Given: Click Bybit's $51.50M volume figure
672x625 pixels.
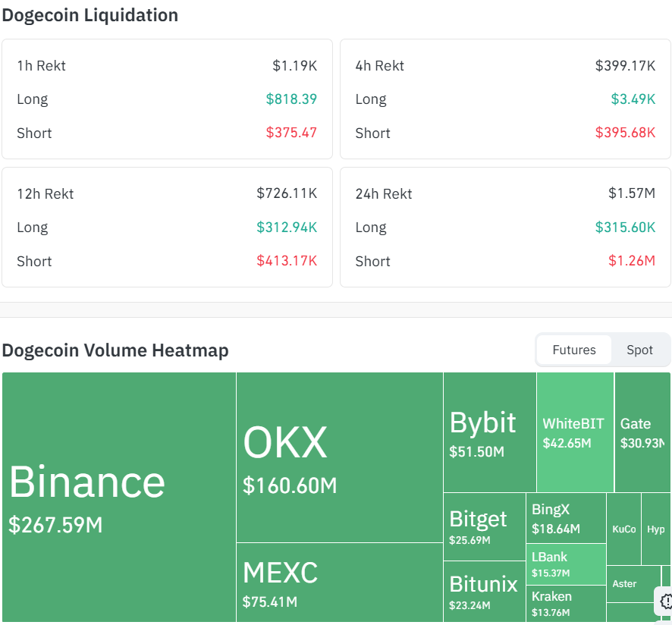Looking at the screenshot, I should point(476,452).
